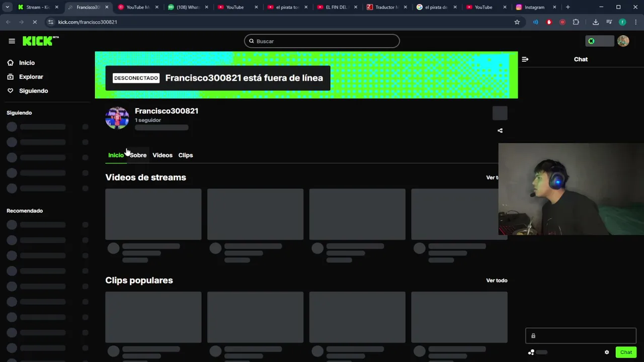Viewport: 644px width, 362px height.
Task: Switch to the Videos tab
Action: click(163, 155)
